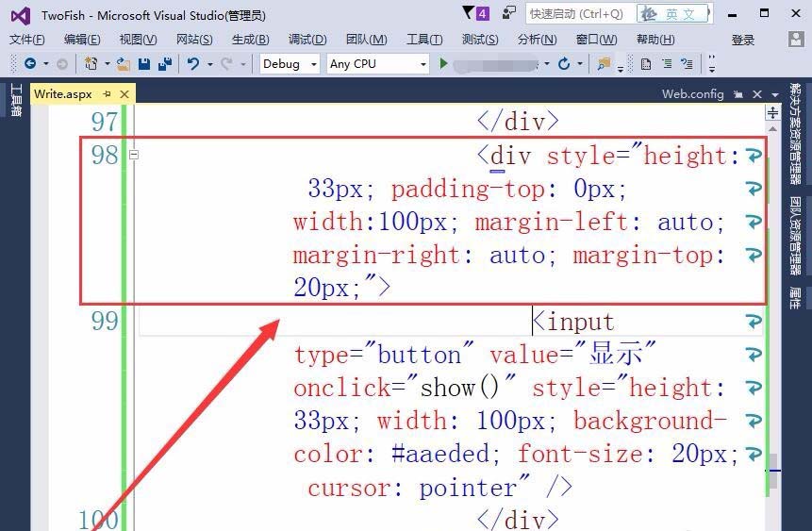Open the 文件(F) menu
812x531 pixels.
coord(27,40)
